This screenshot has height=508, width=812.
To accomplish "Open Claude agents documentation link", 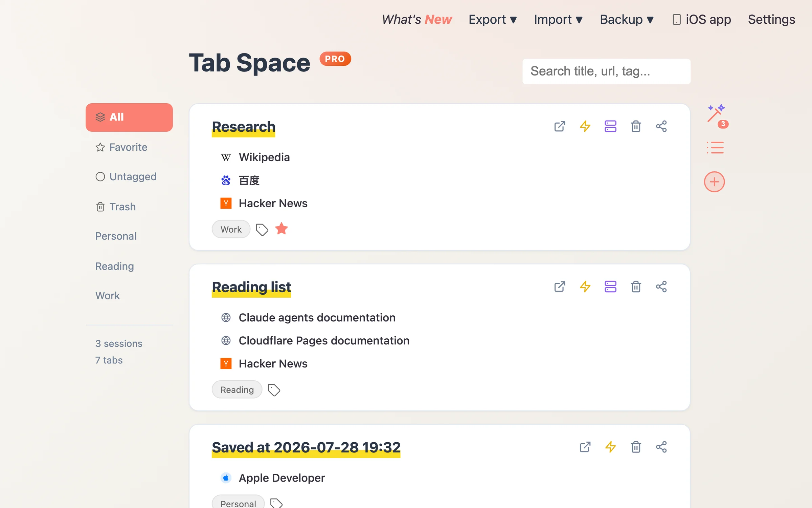I will click(x=317, y=318).
